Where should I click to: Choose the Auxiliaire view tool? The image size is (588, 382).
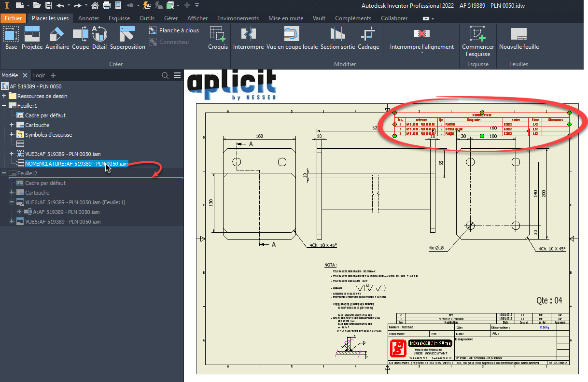pyautogui.click(x=57, y=38)
